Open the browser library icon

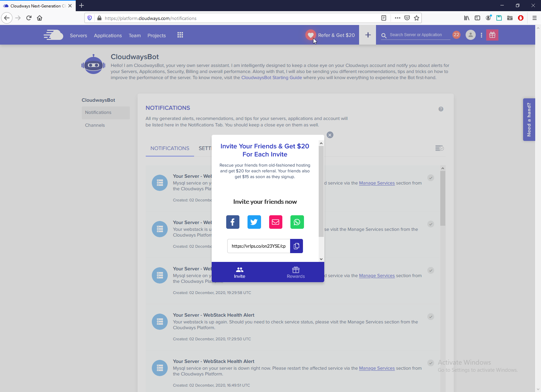pyautogui.click(x=467, y=18)
